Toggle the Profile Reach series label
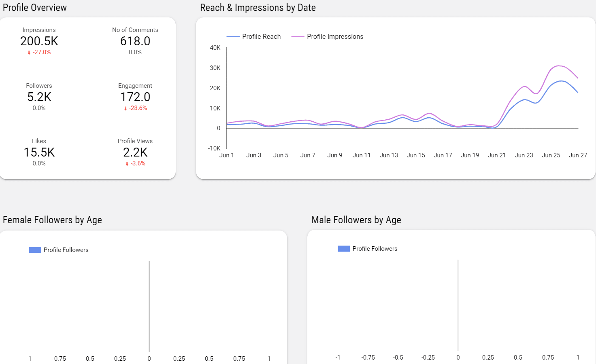 (x=261, y=37)
